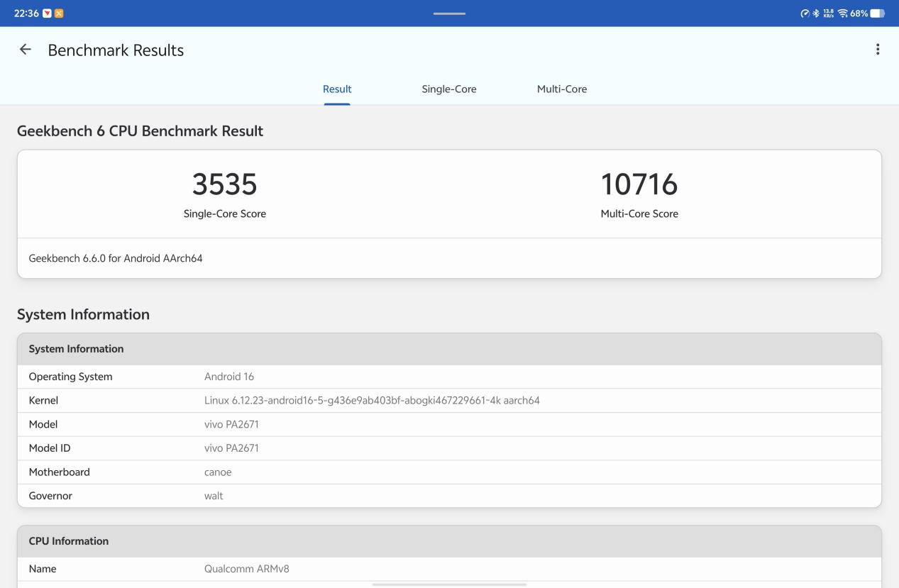Tap the Governor walt row
899x588 pixels.
[x=449, y=496]
